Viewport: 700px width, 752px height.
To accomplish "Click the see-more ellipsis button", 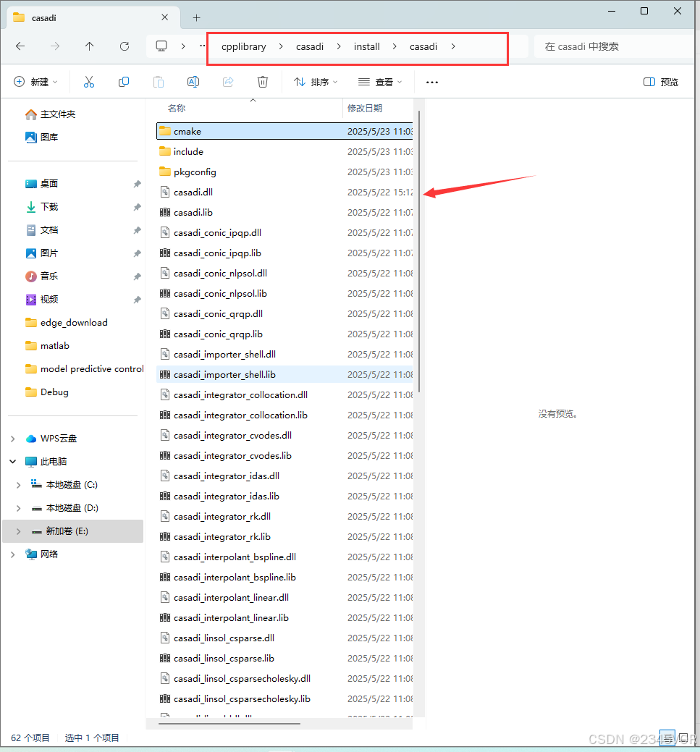I will click(432, 82).
